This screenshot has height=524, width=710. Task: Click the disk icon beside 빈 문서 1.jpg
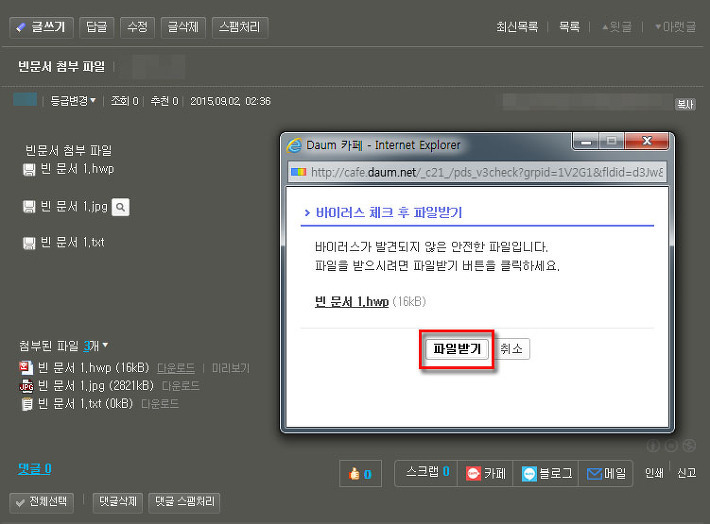[x=29, y=207]
